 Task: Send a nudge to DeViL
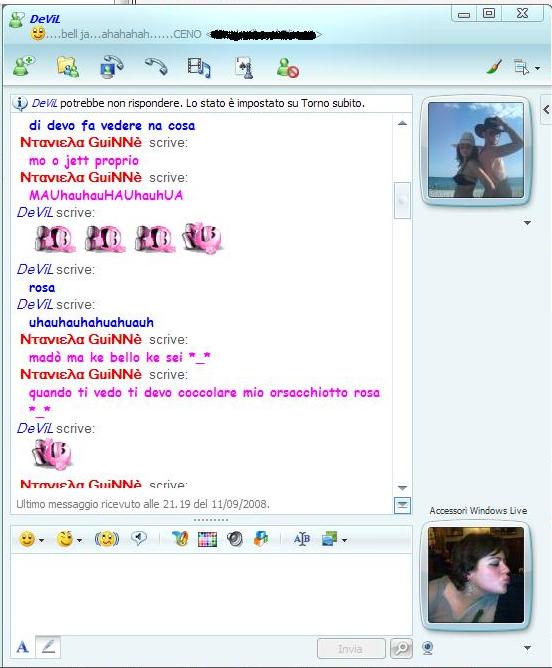pos(106,539)
